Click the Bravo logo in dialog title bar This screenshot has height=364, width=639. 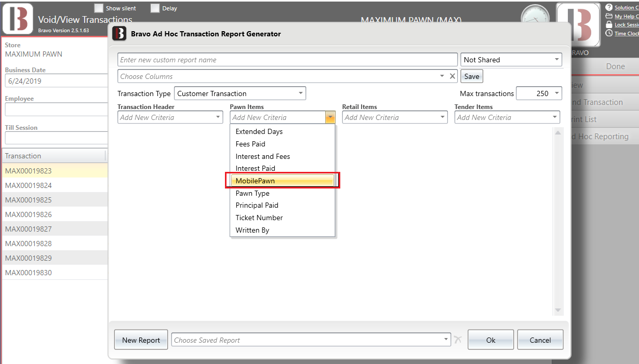(119, 33)
